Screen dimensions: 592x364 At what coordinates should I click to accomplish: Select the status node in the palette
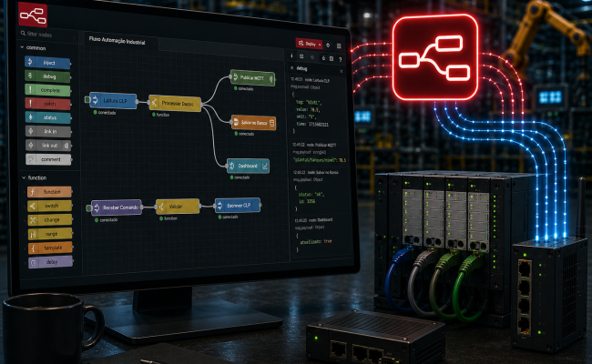pyautogui.click(x=48, y=117)
